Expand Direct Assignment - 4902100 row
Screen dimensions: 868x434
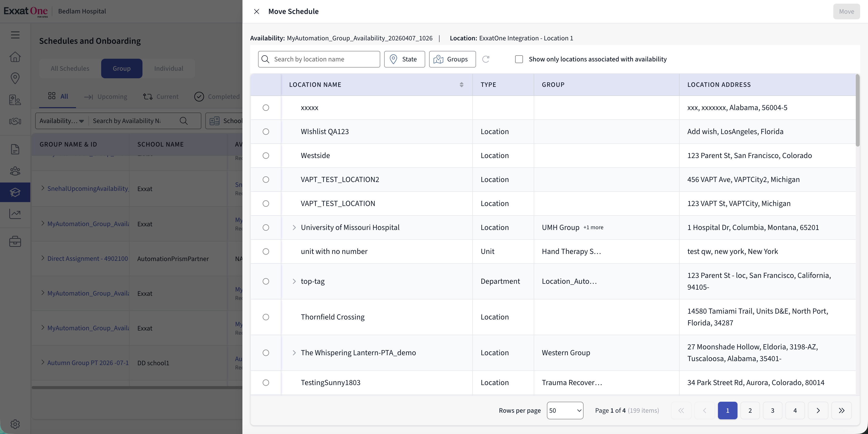[x=43, y=258]
